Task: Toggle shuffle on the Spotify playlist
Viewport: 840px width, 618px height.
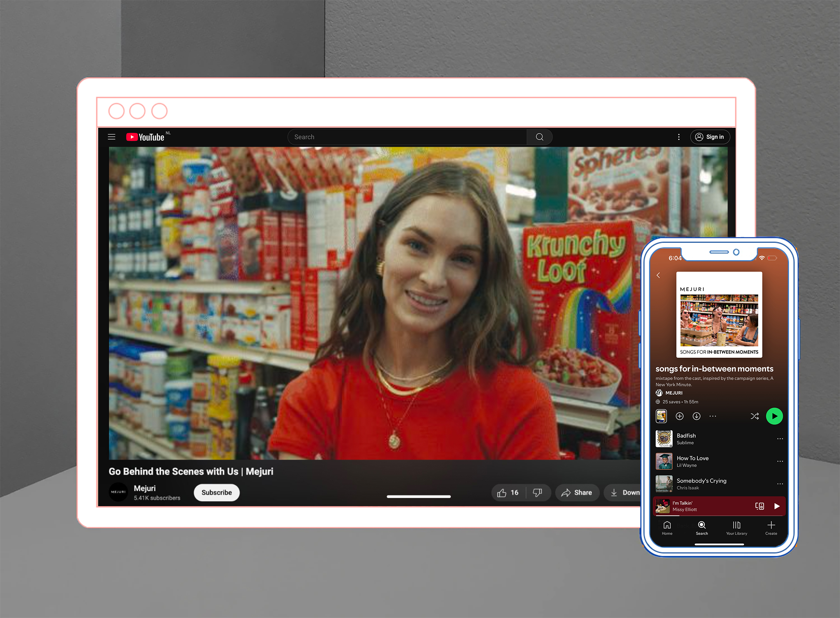Action: (755, 416)
